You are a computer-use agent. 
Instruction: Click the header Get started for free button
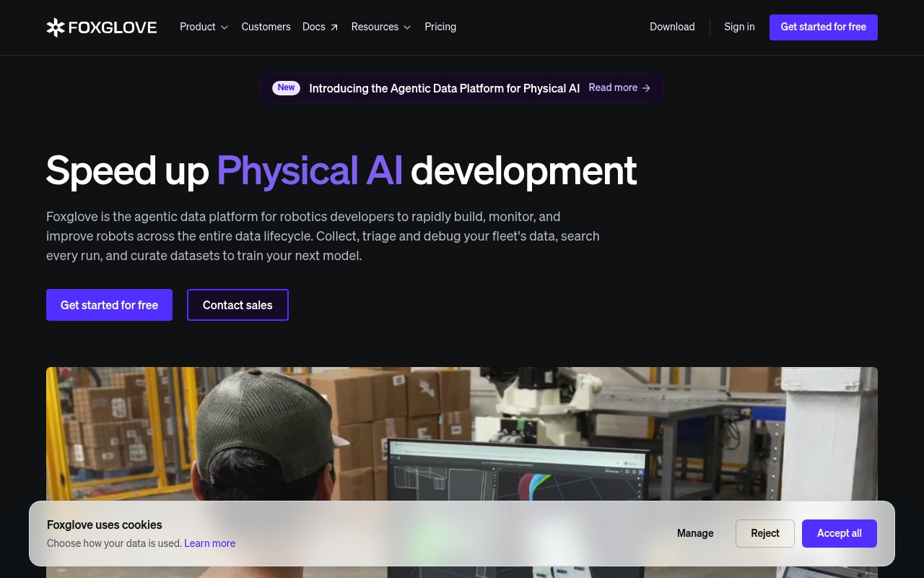(824, 27)
